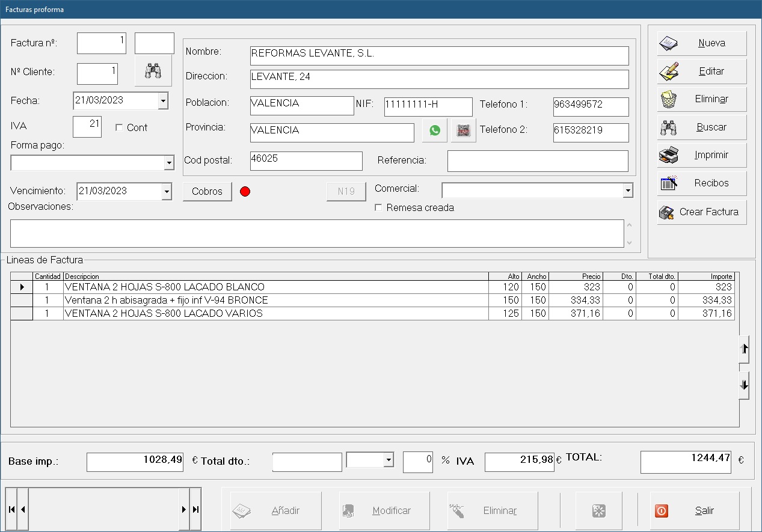Click Nueva to create new proforma
This screenshot has width=762, height=532.
702,43
